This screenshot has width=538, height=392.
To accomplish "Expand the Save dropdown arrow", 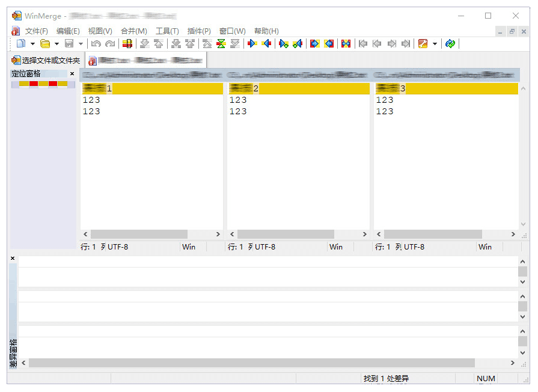I will click(81, 43).
